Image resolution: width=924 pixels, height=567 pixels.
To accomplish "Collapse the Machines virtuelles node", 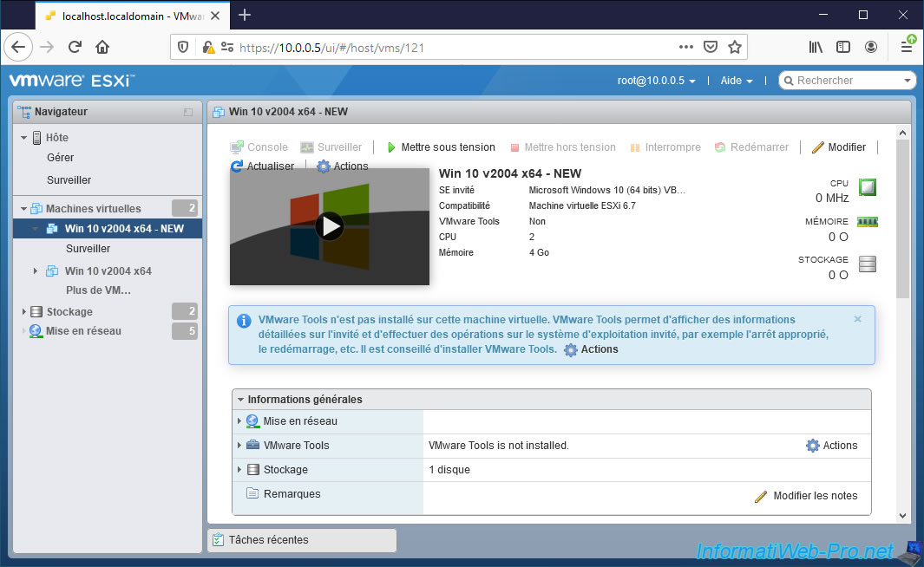I will click(x=24, y=208).
